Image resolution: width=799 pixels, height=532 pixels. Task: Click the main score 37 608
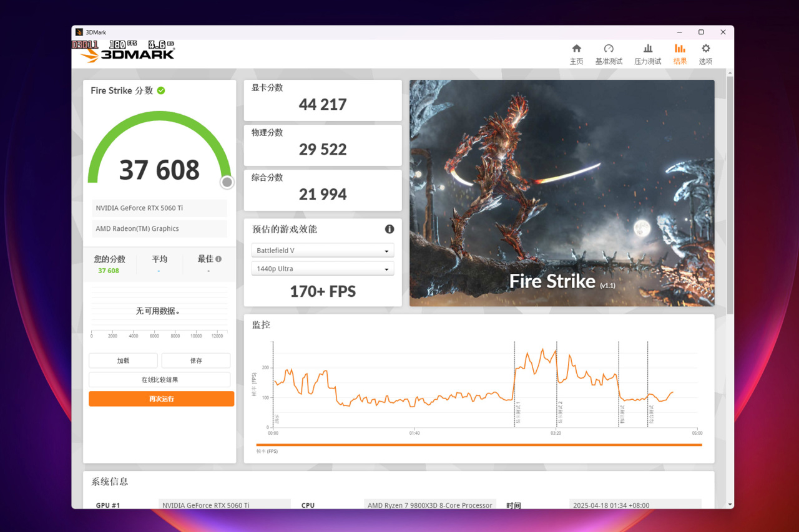(159, 170)
